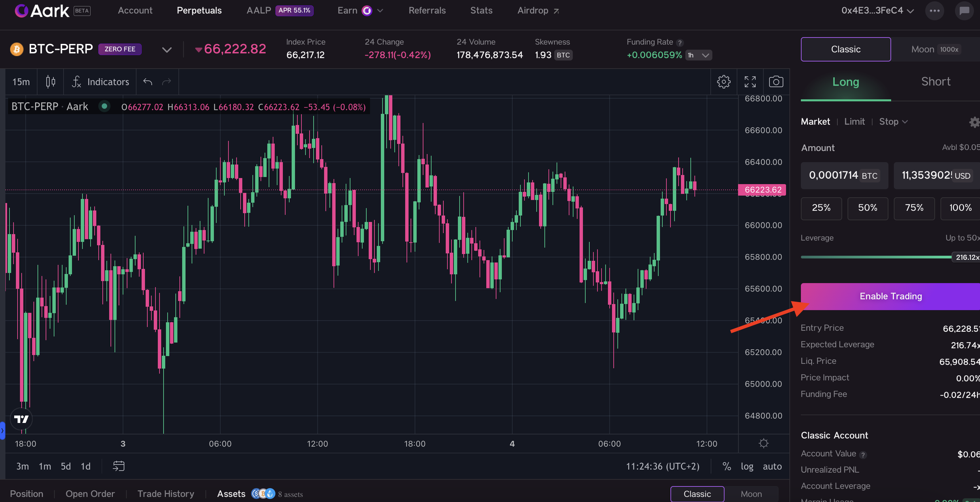This screenshot has height=502, width=980.
Task: Click the leverage slider track
Action: pyautogui.click(x=876, y=257)
